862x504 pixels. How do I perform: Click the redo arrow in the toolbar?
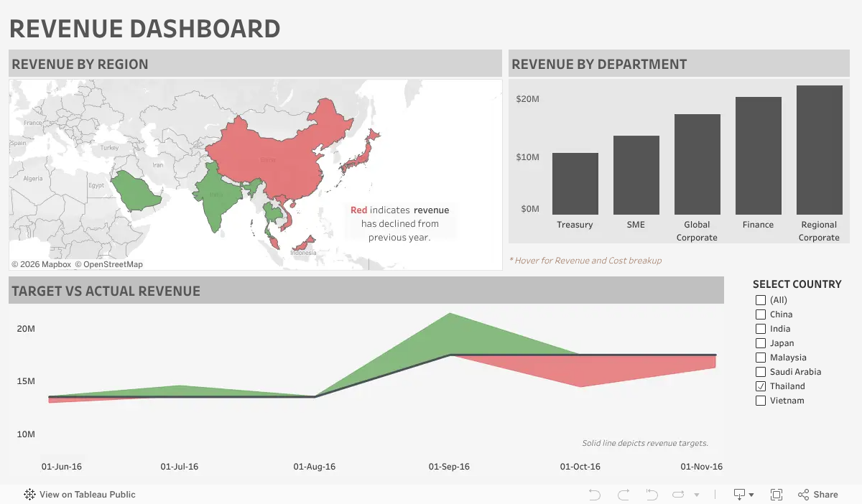(x=624, y=495)
